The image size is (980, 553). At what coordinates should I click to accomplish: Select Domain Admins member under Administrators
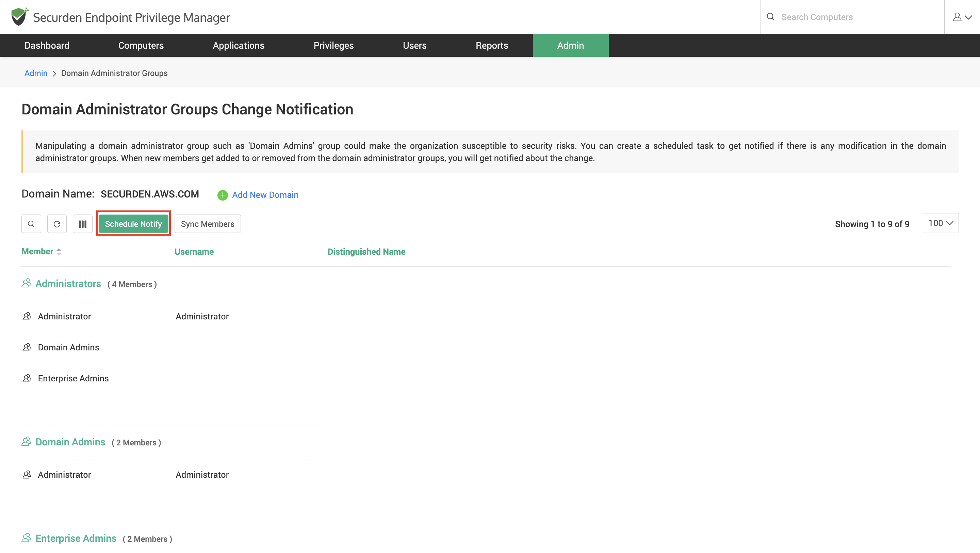(68, 347)
